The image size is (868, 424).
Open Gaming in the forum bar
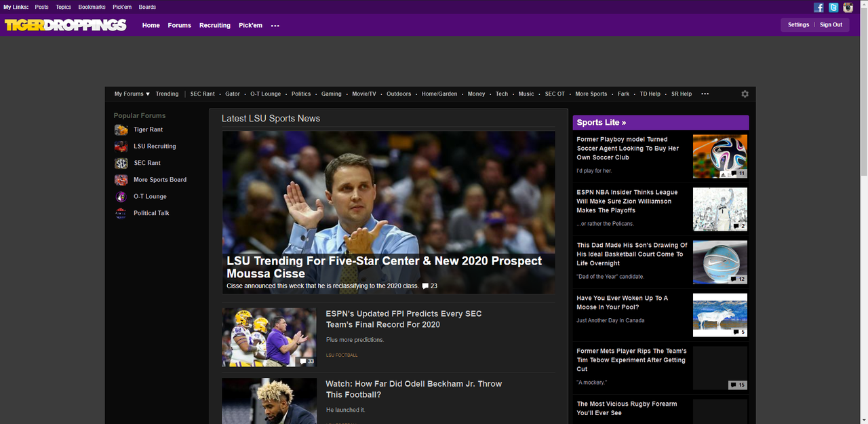(x=332, y=94)
